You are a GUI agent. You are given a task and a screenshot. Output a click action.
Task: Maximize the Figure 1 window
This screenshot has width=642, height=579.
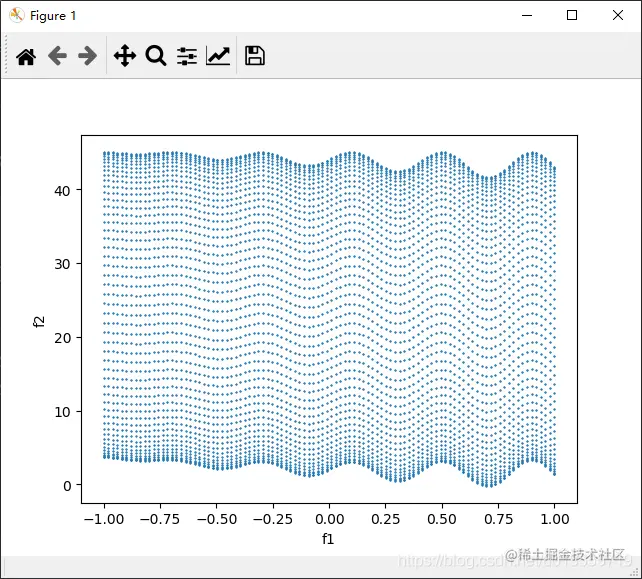(572, 16)
